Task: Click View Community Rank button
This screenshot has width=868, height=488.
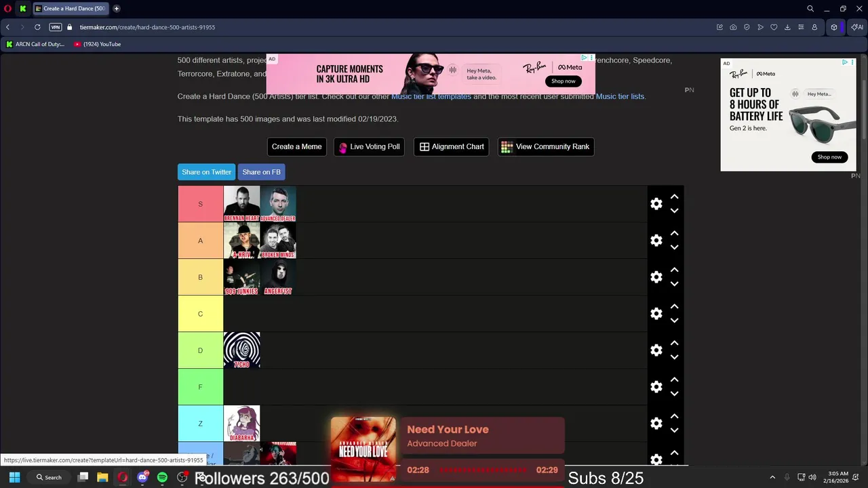Action: coord(546,146)
